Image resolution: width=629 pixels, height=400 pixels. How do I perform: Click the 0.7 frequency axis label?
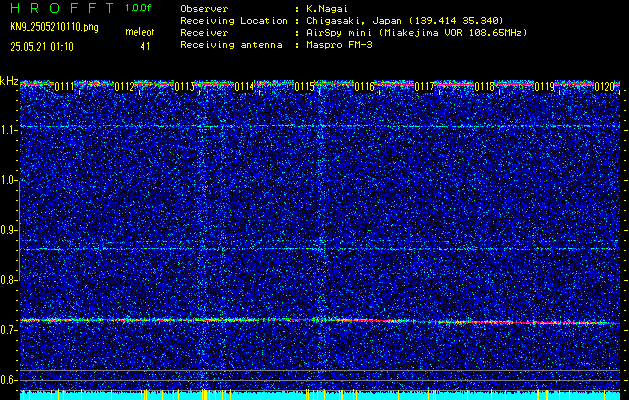[8, 330]
